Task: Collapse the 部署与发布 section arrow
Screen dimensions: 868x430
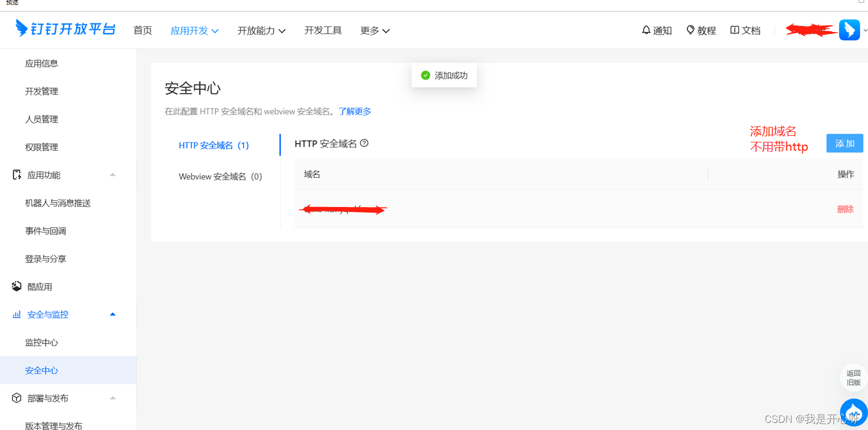Action: (x=113, y=398)
